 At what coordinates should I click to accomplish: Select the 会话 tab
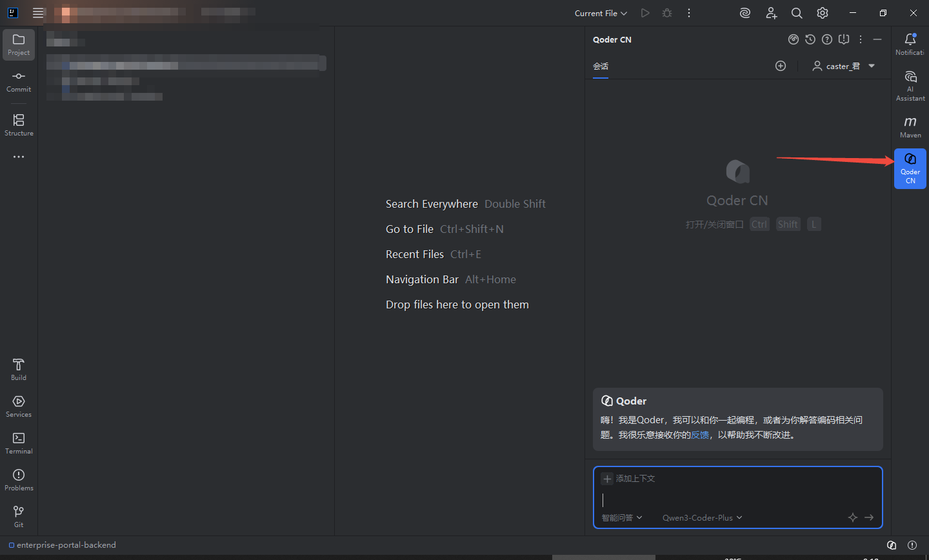(601, 66)
